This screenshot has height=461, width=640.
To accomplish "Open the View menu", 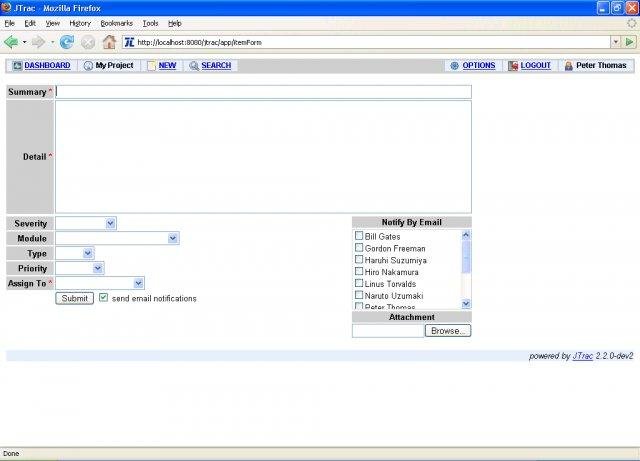I will 53,23.
